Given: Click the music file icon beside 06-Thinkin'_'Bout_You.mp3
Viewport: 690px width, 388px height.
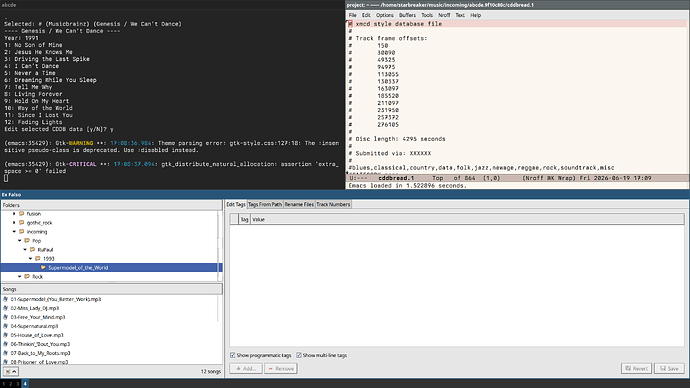Looking at the screenshot, I should 6,344.
